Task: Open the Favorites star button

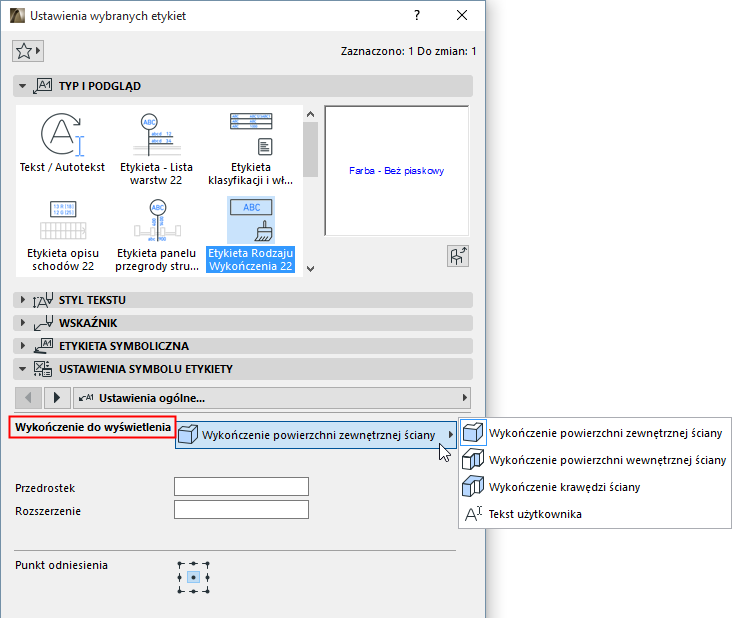Action: [28, 51]
